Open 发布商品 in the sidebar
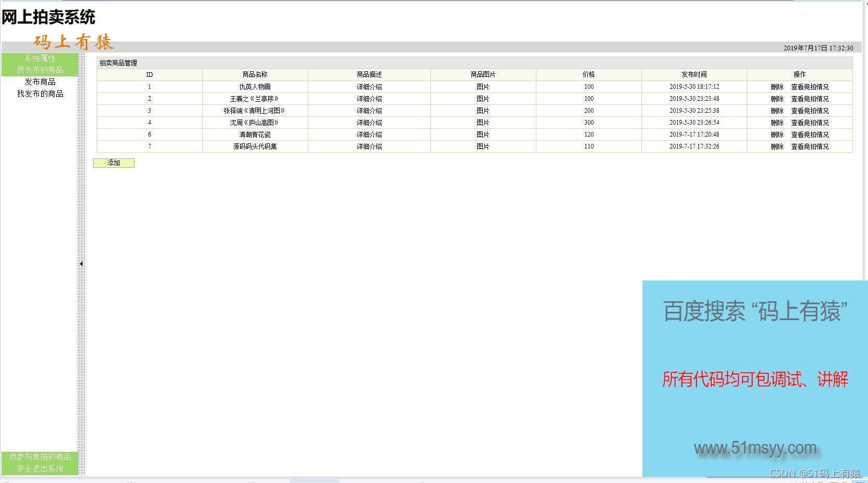The image size is (868, 483). 40,82
